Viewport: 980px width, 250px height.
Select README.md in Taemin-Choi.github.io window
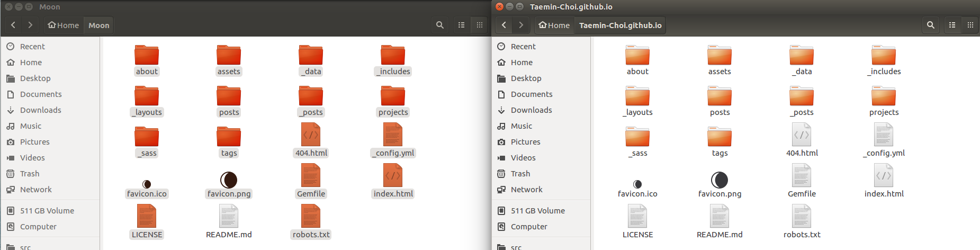[x=720, y=222]
